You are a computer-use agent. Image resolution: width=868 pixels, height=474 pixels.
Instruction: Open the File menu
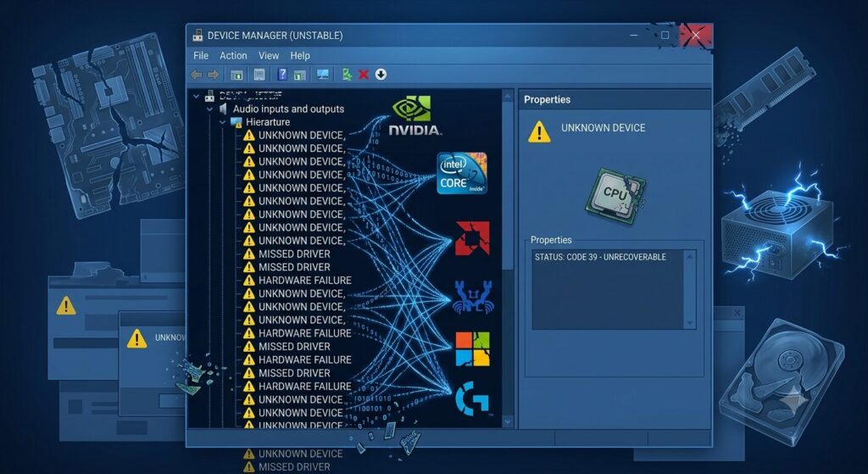(201, 55)
